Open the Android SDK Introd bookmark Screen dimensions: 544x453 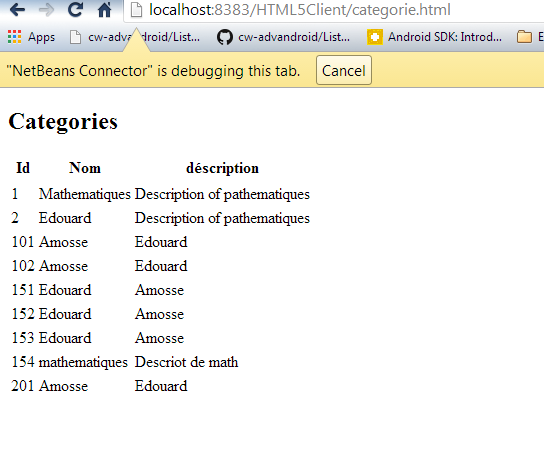pos(434,37)
